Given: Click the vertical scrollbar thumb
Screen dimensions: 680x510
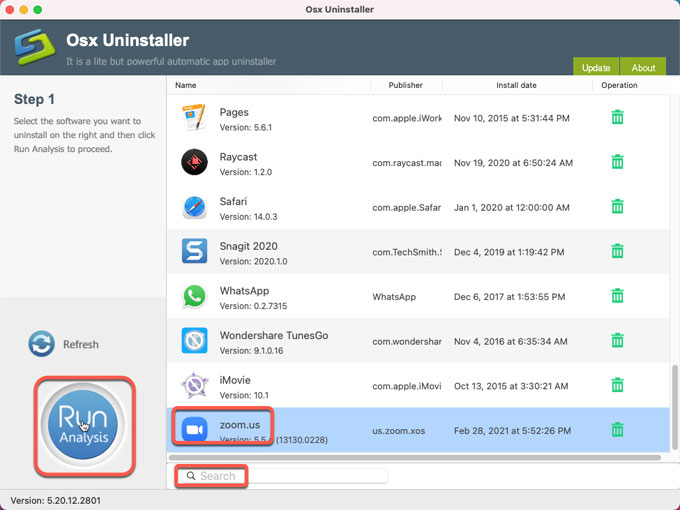Looking at the screenshot, I should point(674,408).
